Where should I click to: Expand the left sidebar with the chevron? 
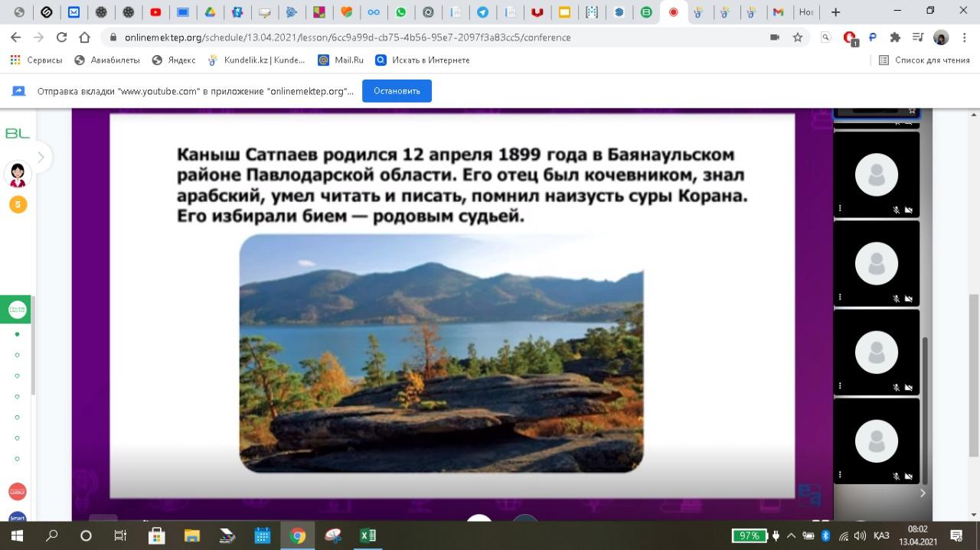(x=41, y=158)
